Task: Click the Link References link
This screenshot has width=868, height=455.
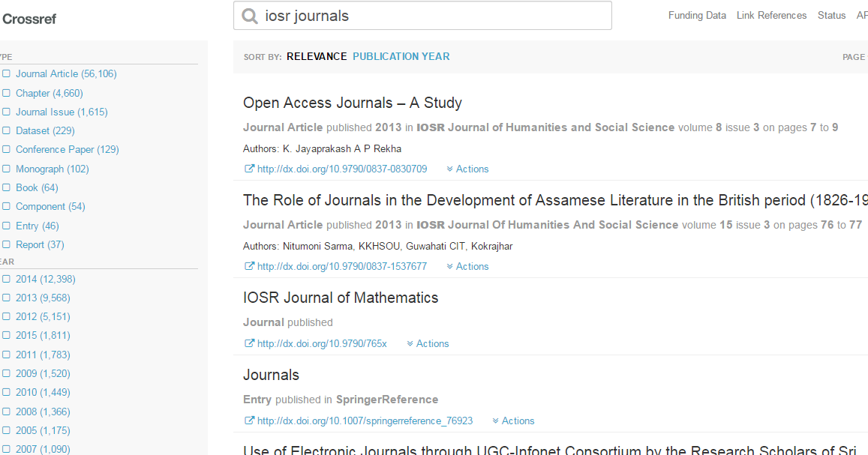Action: (771, 15)
